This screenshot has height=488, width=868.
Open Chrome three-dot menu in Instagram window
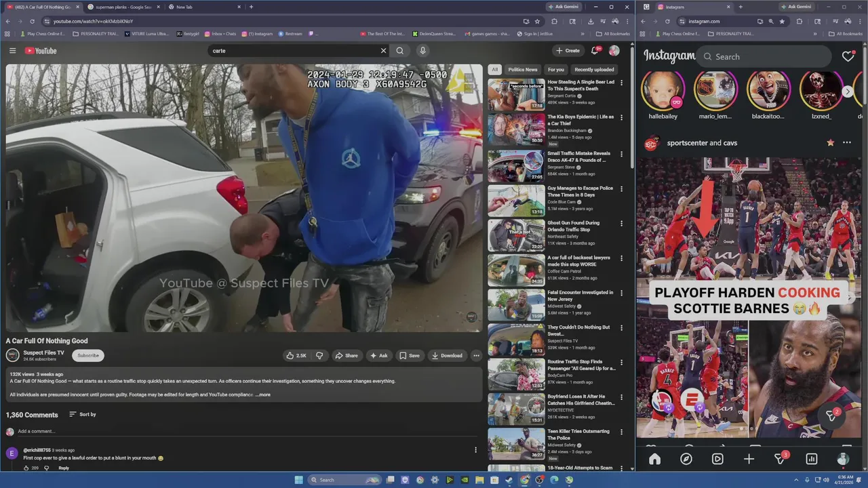[x=859, y=21]
